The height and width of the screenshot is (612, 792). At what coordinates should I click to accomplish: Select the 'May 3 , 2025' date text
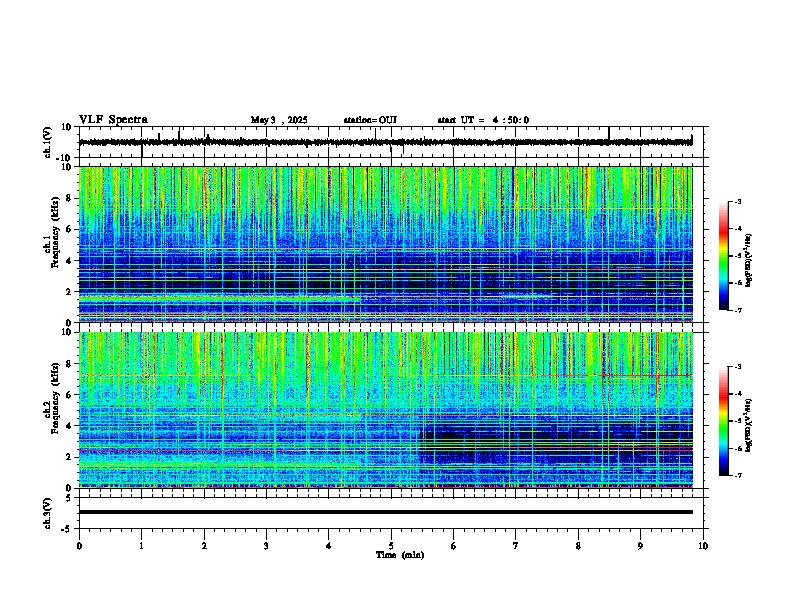[279, 120]
